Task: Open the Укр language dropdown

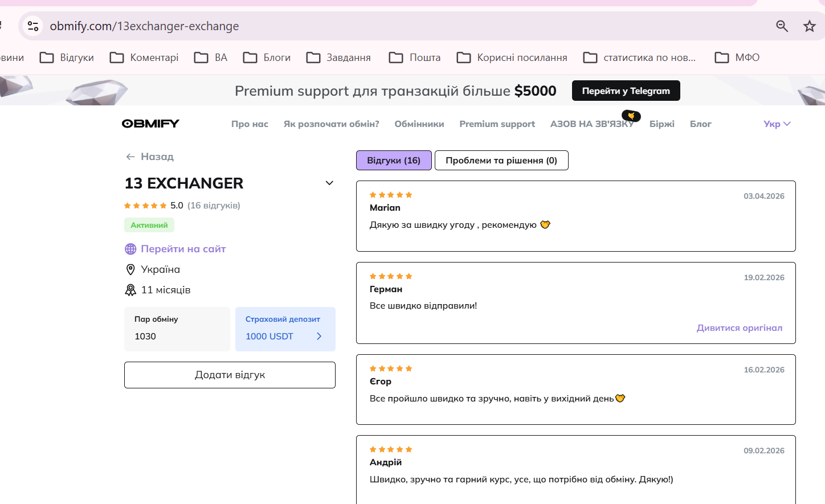Action: pos(777,124)
